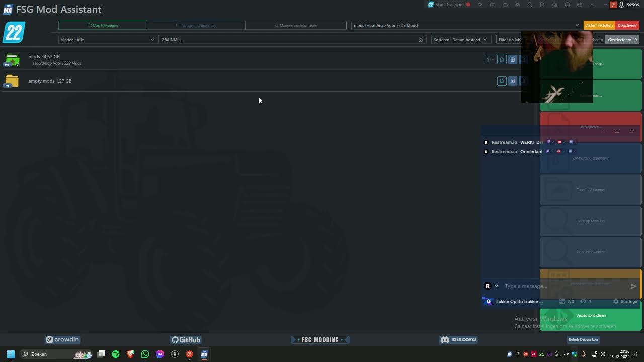
Task: Click the folder icon near title bar right
Action: (580, 5)
